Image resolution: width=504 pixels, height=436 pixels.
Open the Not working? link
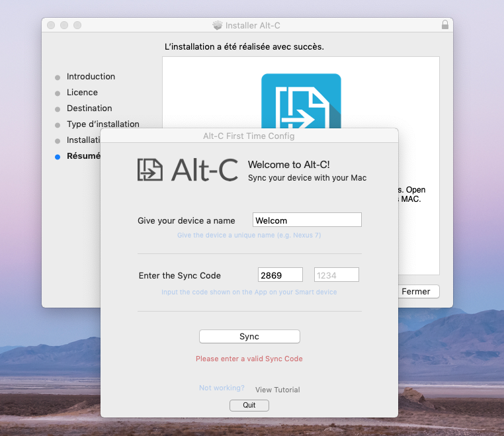pyautogui.click(x=222, y=388)
